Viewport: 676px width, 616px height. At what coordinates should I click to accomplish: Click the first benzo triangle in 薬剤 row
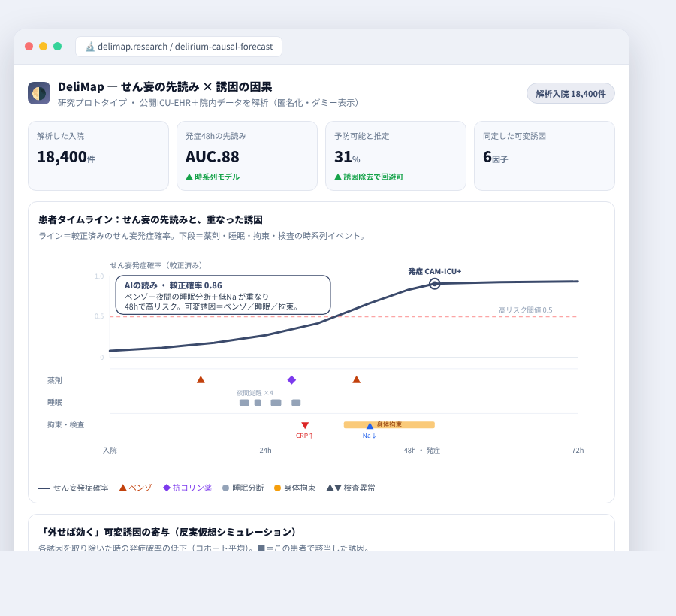coord(201,379)
